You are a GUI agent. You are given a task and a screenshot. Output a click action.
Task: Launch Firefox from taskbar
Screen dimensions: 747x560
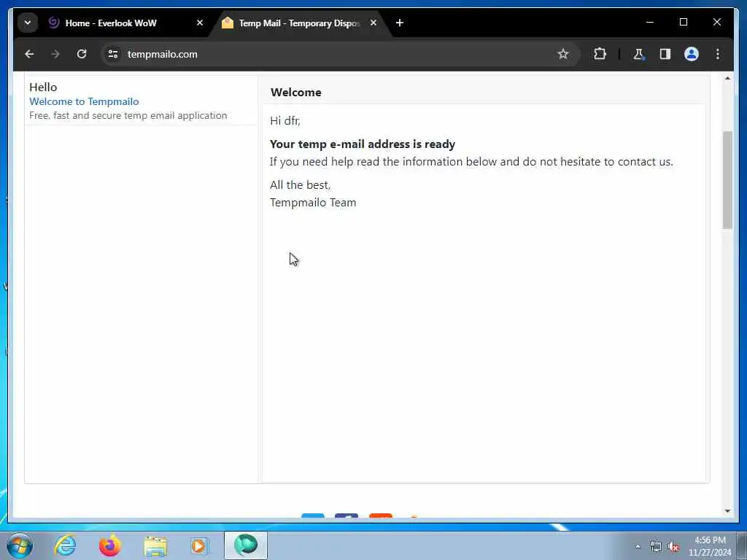pyautogui.click(x=110, y=545)
